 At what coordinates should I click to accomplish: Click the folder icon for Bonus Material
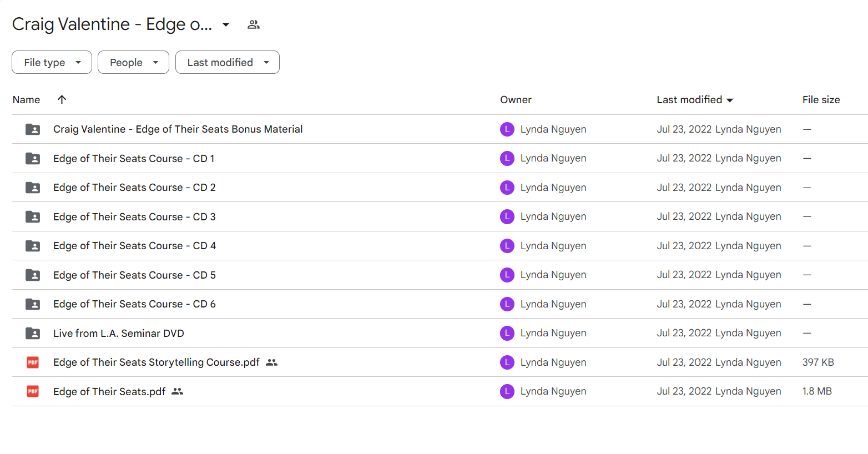coord(33,129)
